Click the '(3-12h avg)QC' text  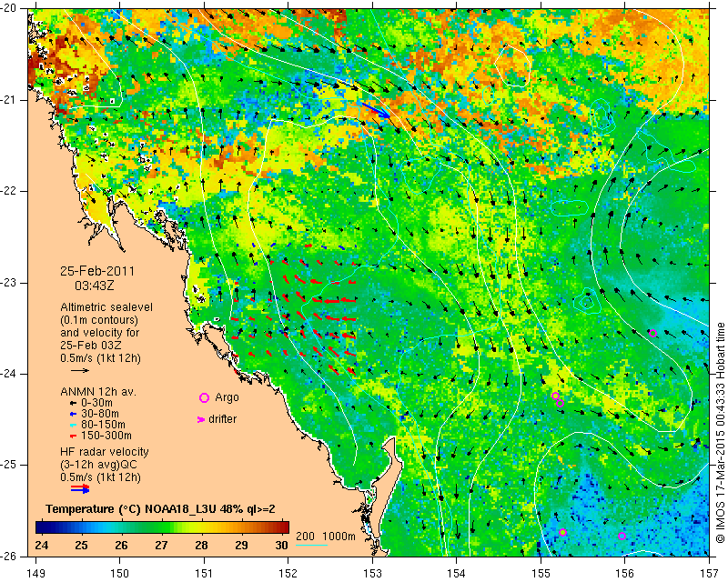98,465
